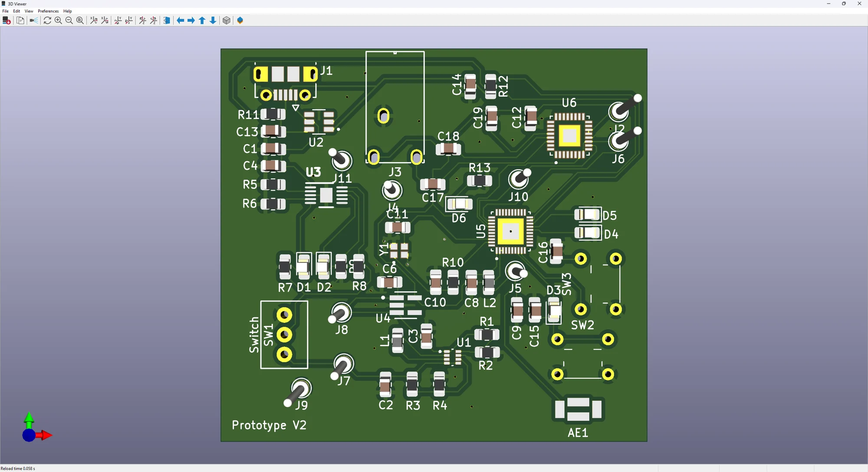Click the U6 chip on the board
Viewport: 868px width, 472px height.
569,136
